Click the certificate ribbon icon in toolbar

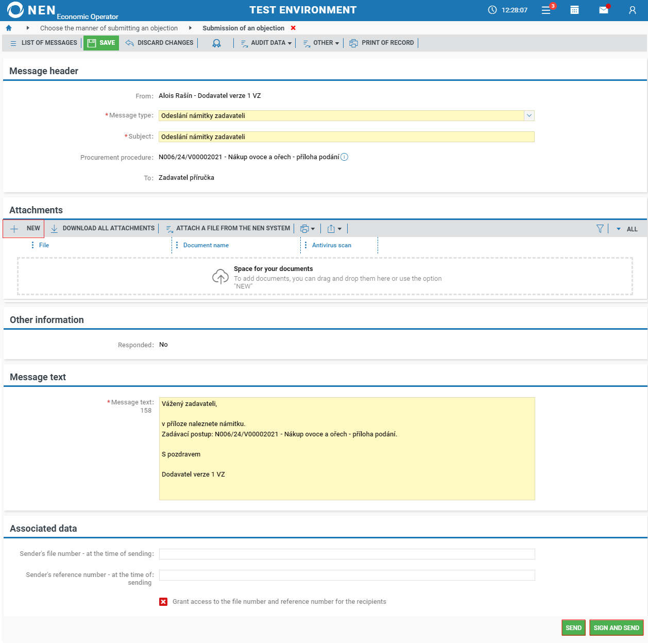coord(217,43)
